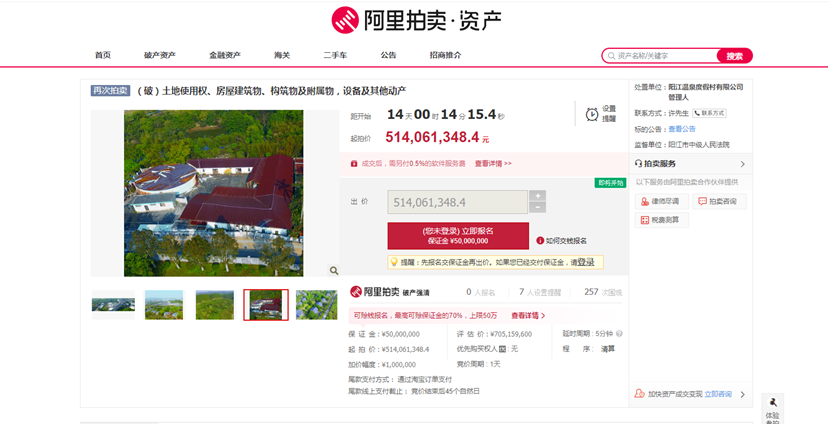Click the 再次拍卖 tag
828x424 pixels.
coord(110,91)
